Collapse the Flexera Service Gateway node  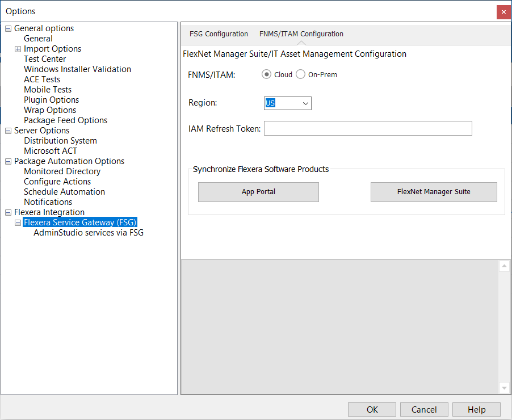tap(18, 222)
